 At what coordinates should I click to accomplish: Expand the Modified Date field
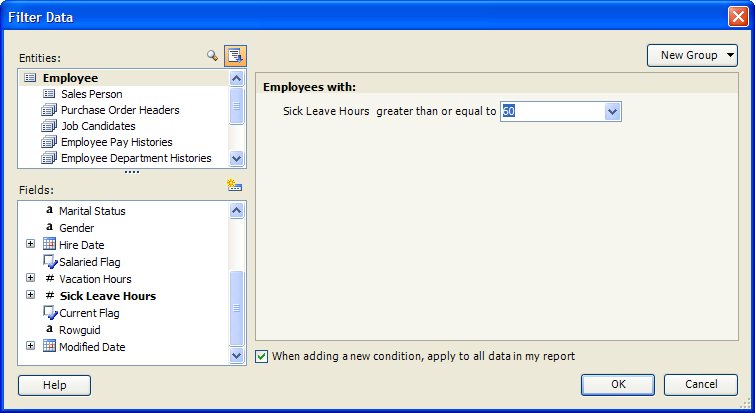coord(30,346)
